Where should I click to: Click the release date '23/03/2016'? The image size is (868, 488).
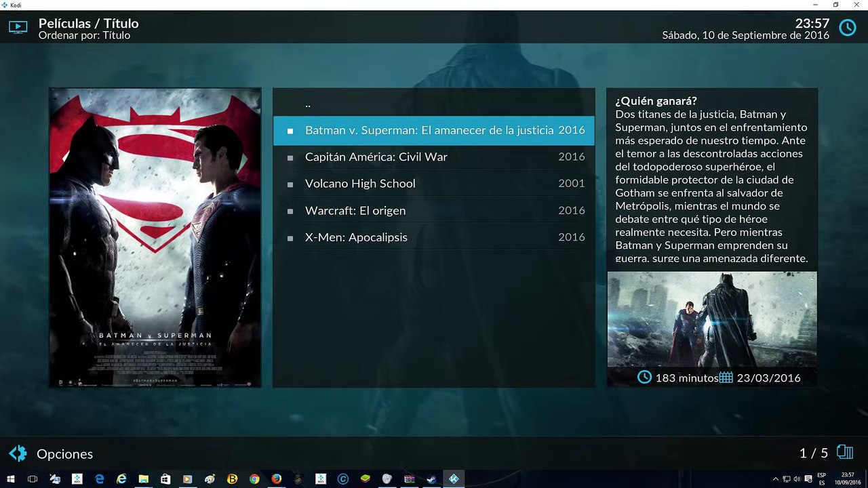[x=768, y=378]
